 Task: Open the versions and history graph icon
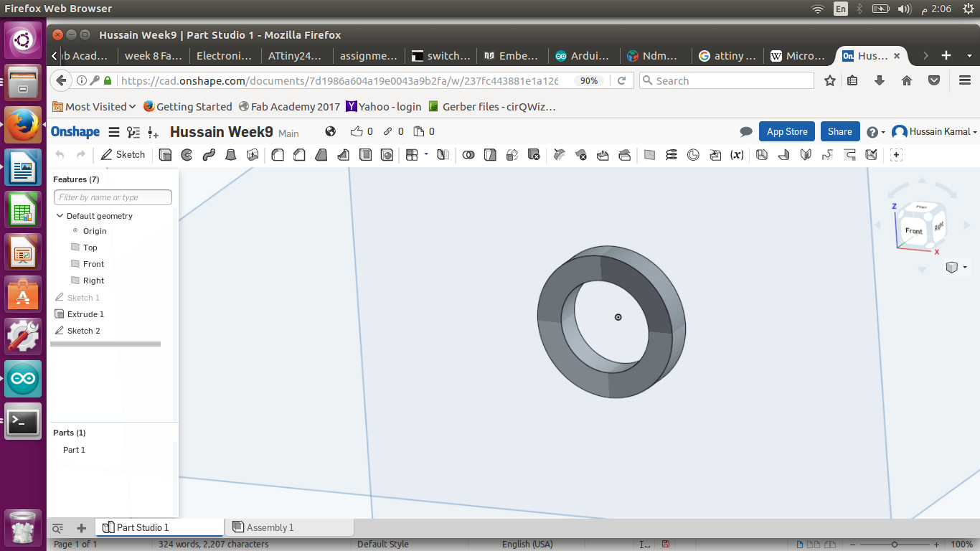(x=133, y=131)
